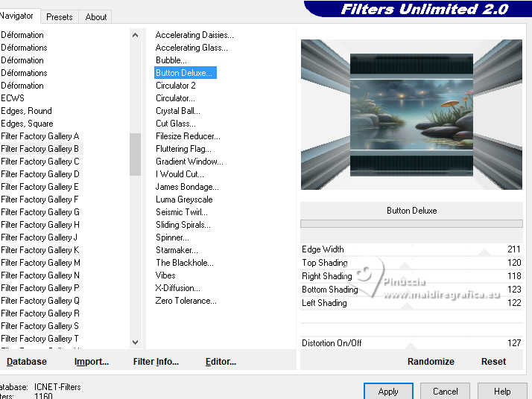The height and width of the screenshot is (399, 532).
Task: Click the Apply button
Action: click(388, 392)
